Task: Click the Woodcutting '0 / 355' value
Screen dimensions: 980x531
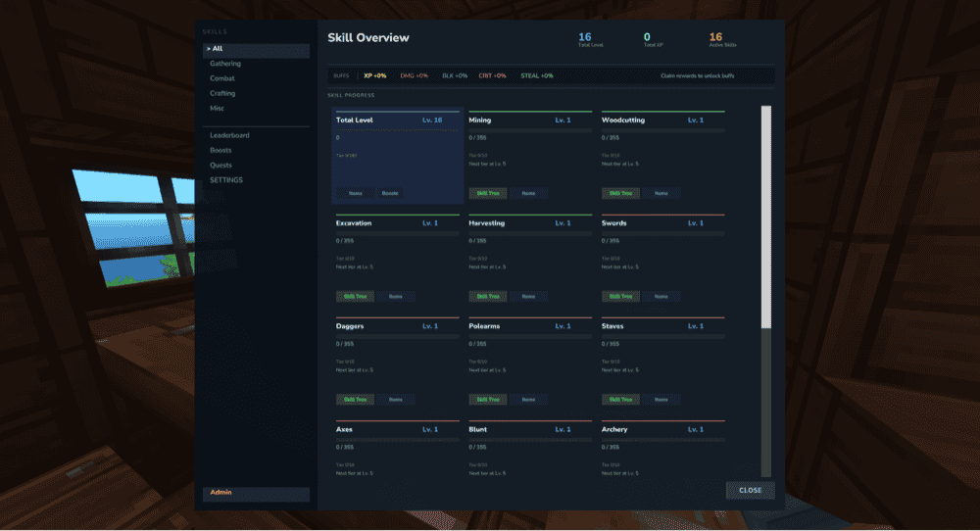Action: click(611, 138)
